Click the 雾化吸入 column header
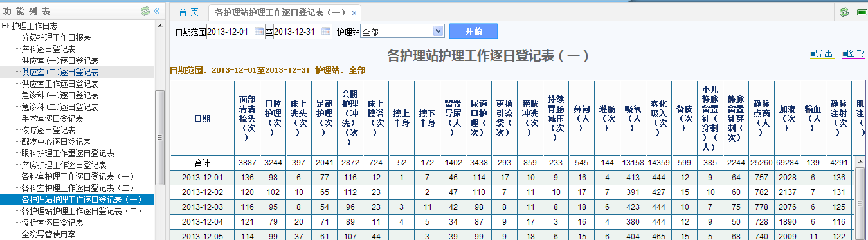This screenshot has height=240, width=868. (658, 118)
